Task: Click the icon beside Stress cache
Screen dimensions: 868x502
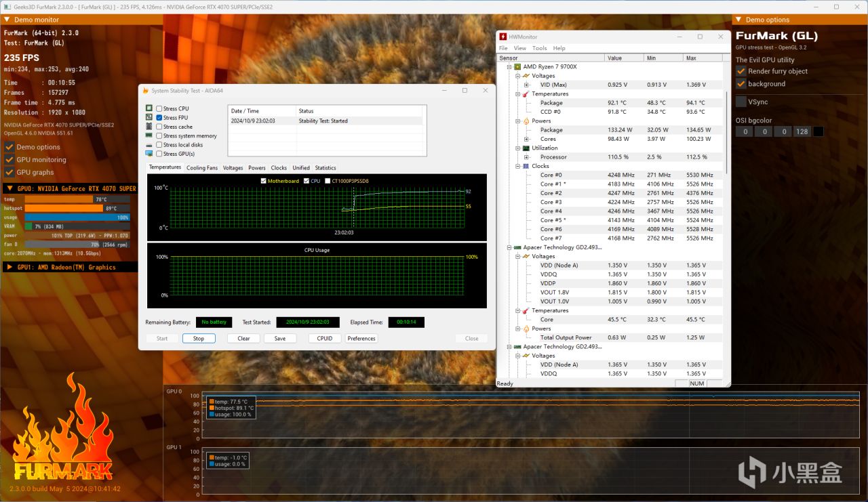Action: tap(149, 127)
